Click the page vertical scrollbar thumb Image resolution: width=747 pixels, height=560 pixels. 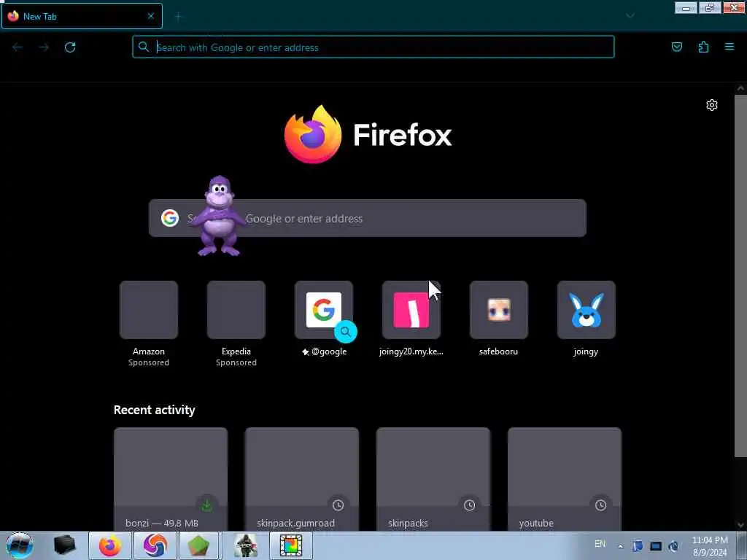(740, 276)
